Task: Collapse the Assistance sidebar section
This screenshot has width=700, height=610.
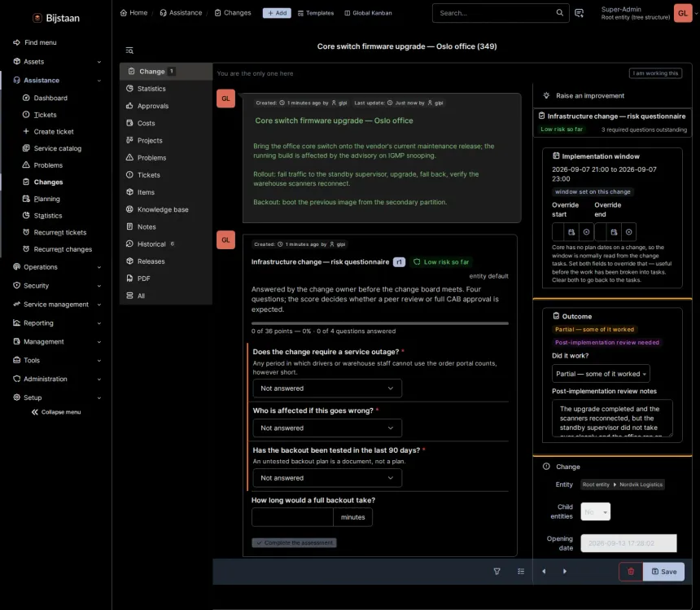Action: coord(57,81)
